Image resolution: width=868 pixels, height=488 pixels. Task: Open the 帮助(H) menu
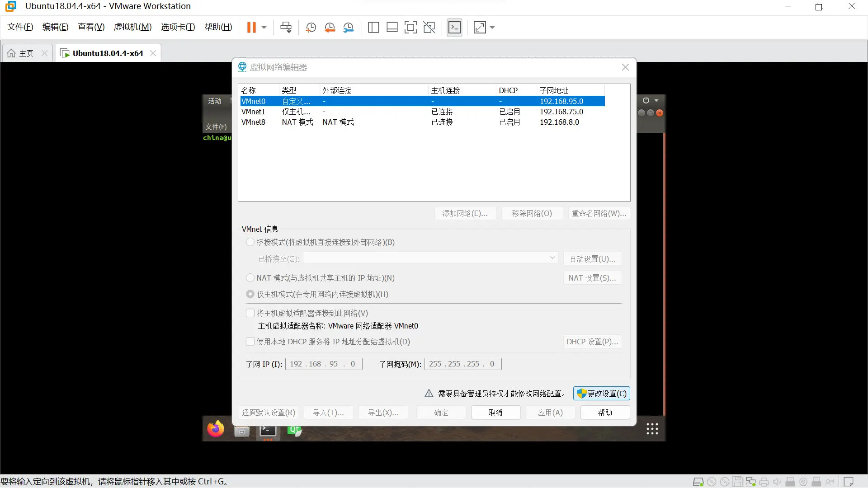(x=218, y=27)
